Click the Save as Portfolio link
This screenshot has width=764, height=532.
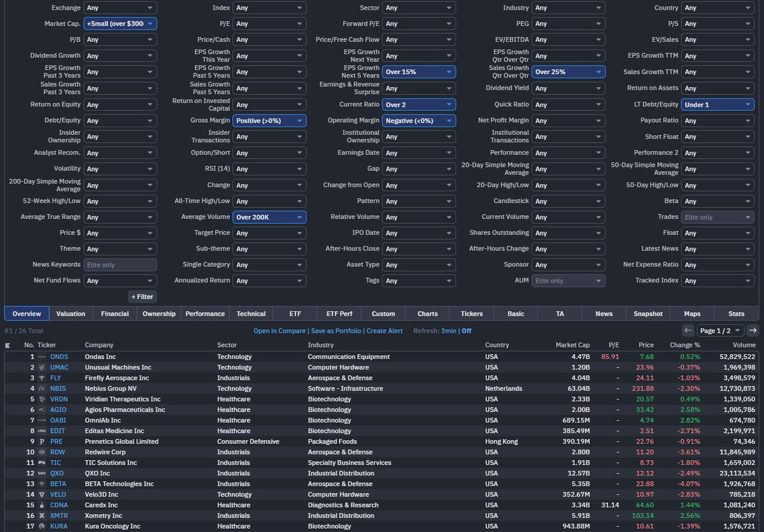point(336,331)
